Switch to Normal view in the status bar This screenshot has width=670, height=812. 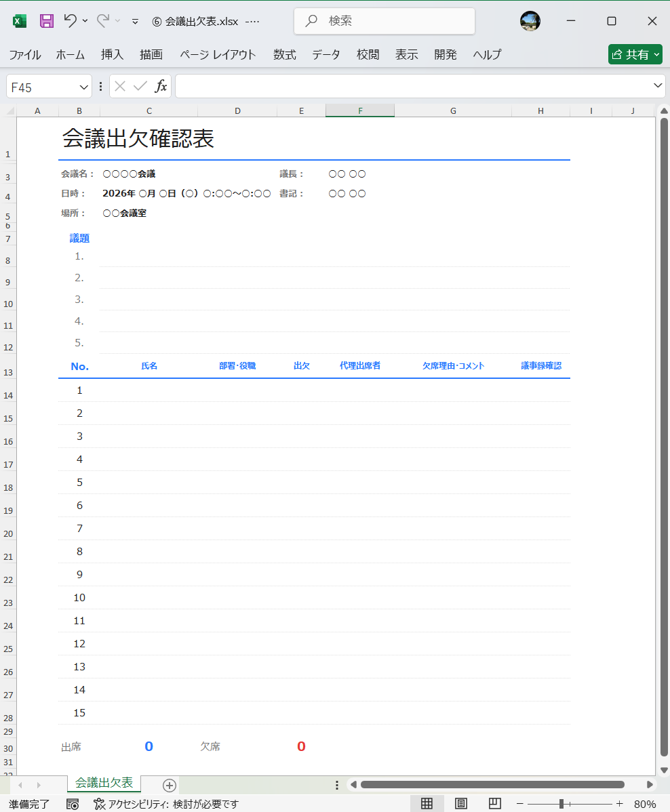click(427, 803)
